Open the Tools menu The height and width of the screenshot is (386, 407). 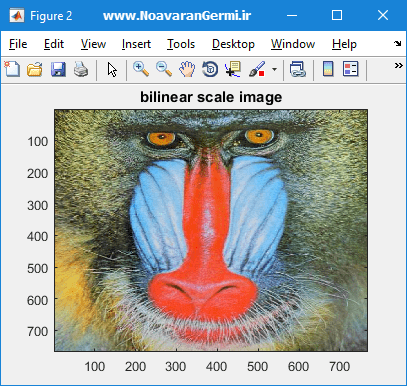[x=181, y=44]
